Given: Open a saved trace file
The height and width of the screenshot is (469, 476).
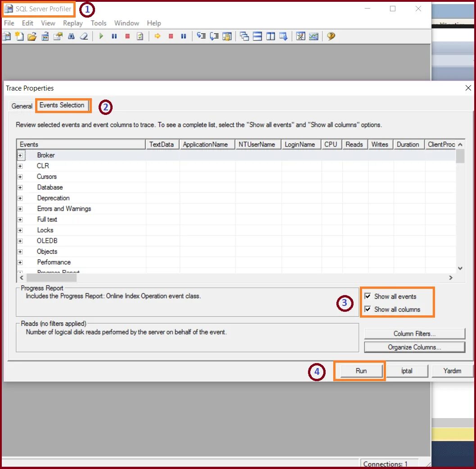Looking at the screenshot, I should pyautogui.click(x=31, y=36).
